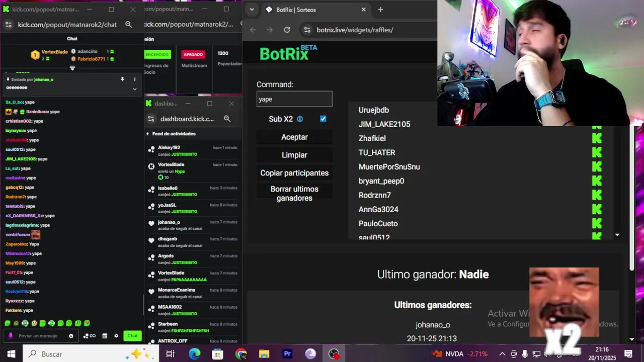
Task: Open File Explorer from the taskbar
Action: (x=264, y=354)
